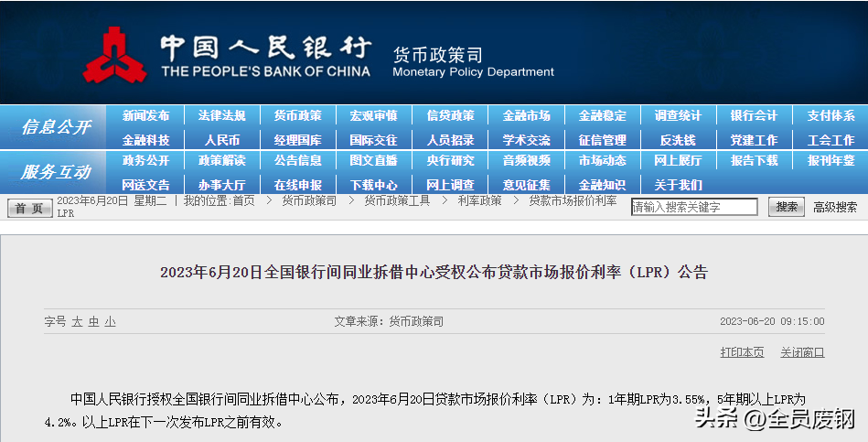Go to the 国际交往 section
This screenshot has width=868, height=442.
(374, 140)
